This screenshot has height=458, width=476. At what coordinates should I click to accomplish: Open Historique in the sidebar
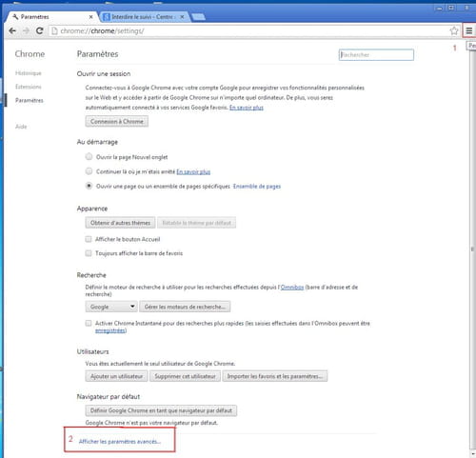[29, 73]
